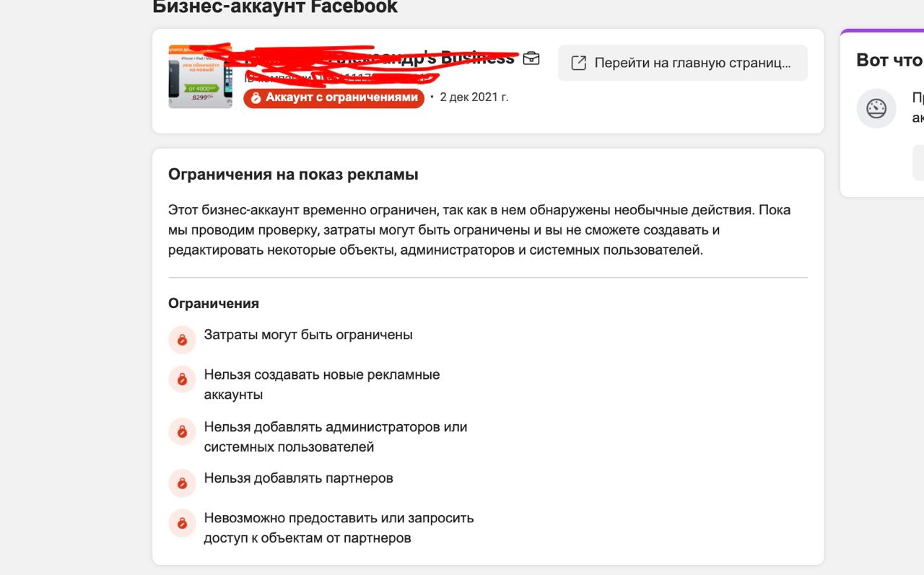Click text 'Нельзя добавлять администраторов или системных пользователей'
This screenshot has width=924, height=575.
(336, 436)
